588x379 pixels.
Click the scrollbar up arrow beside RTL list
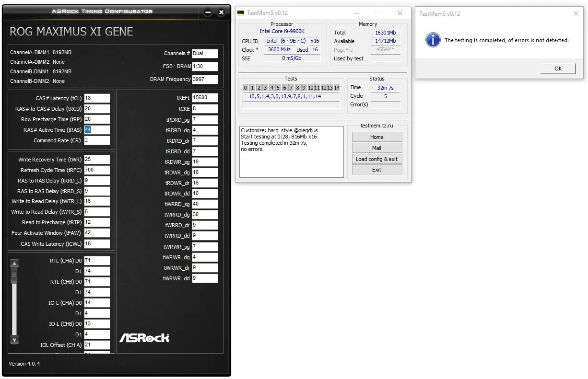click(14, 263)
